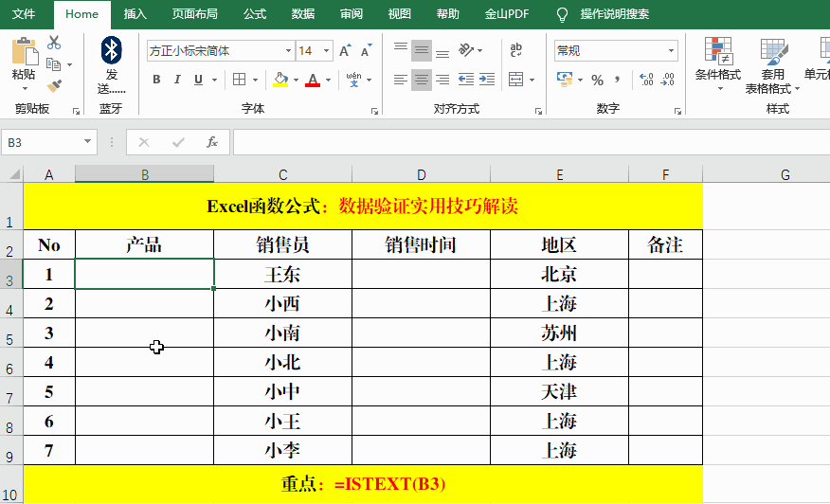Align text right
This screenshot has height=504, width=830.
pyautogui.click(x=442, y=80)
